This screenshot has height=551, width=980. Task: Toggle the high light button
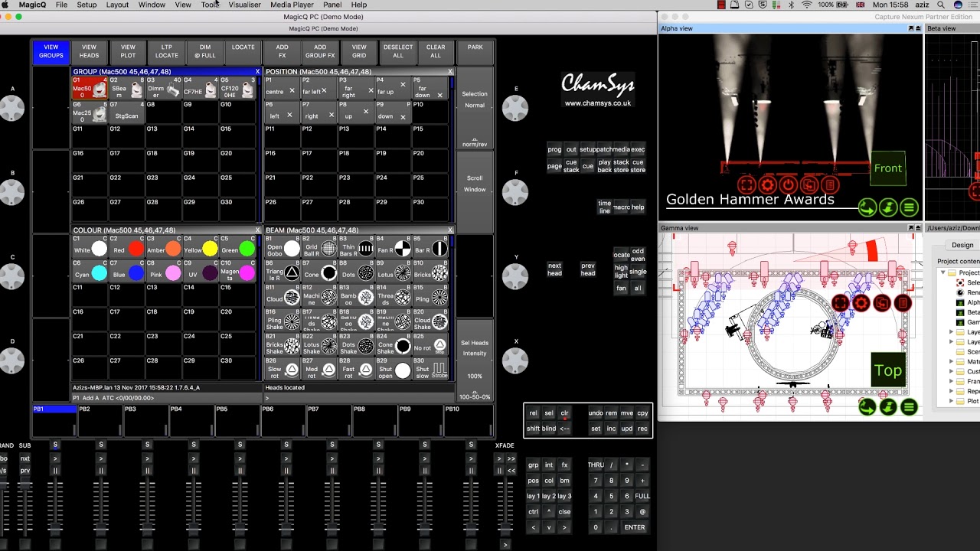tap(621, 272)
